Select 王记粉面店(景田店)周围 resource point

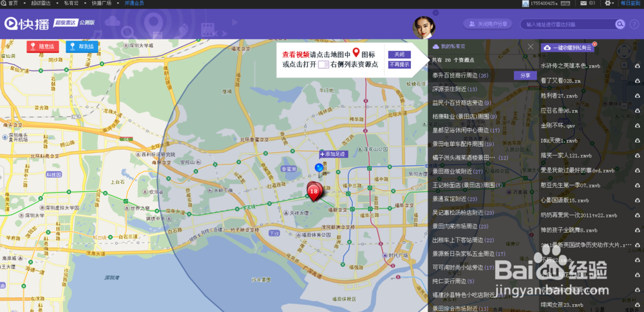click(x=468, y=185)
